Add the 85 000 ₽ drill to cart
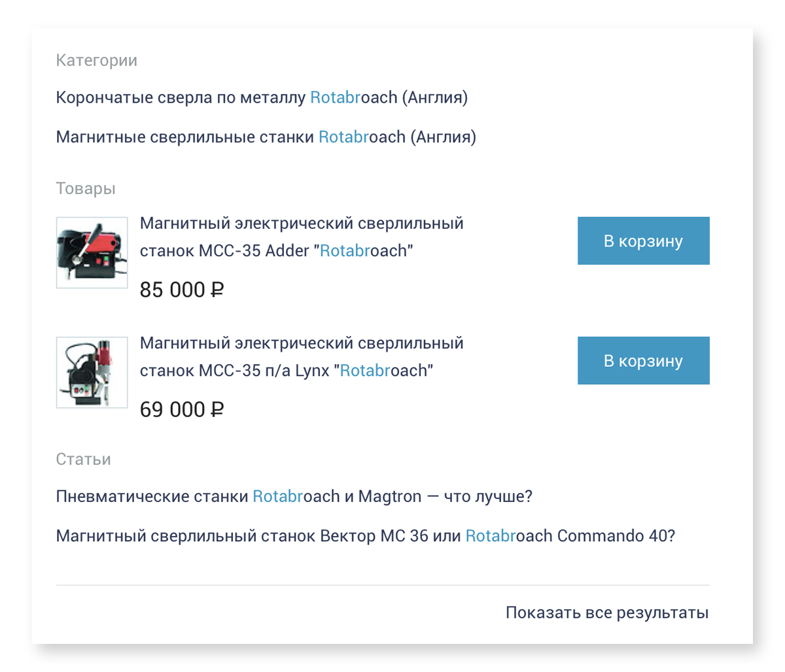 pos(644,241)
